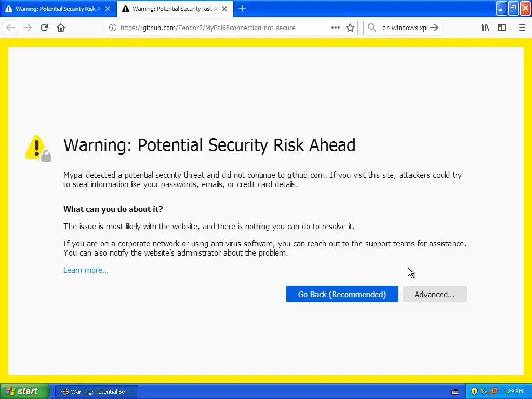Image resolution: width=532 pixels, height=399 pixels.
Task: Open Advanced... options
Action: [x=434, y=294]
